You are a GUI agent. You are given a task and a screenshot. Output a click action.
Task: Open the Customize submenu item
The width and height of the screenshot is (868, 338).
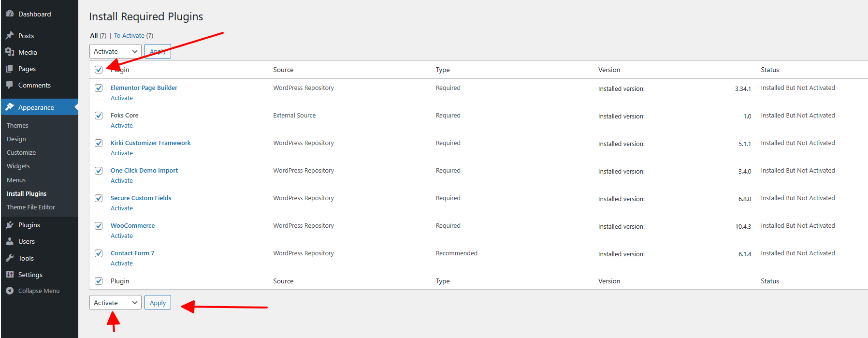click(x=21, y=152)
